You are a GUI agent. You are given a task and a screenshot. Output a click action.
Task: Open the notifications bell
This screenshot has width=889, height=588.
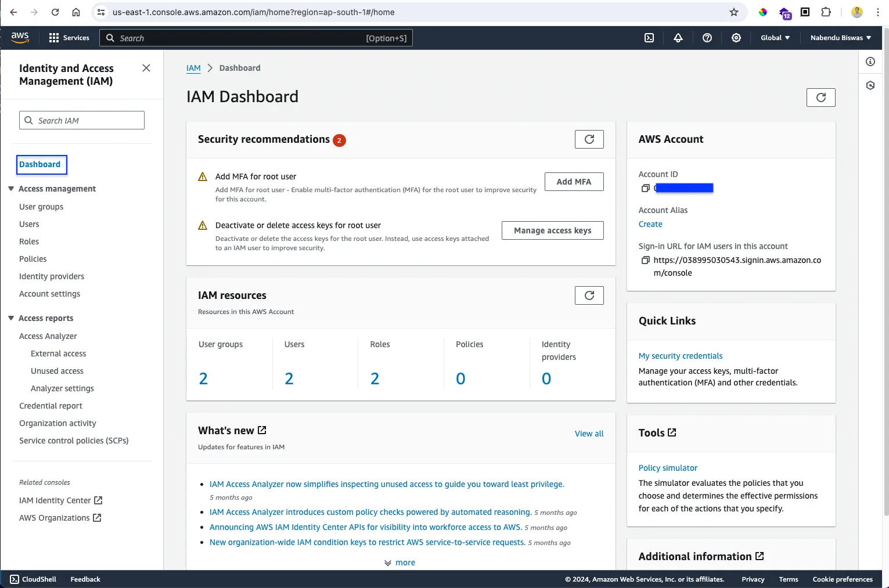(x=678, y=38)
